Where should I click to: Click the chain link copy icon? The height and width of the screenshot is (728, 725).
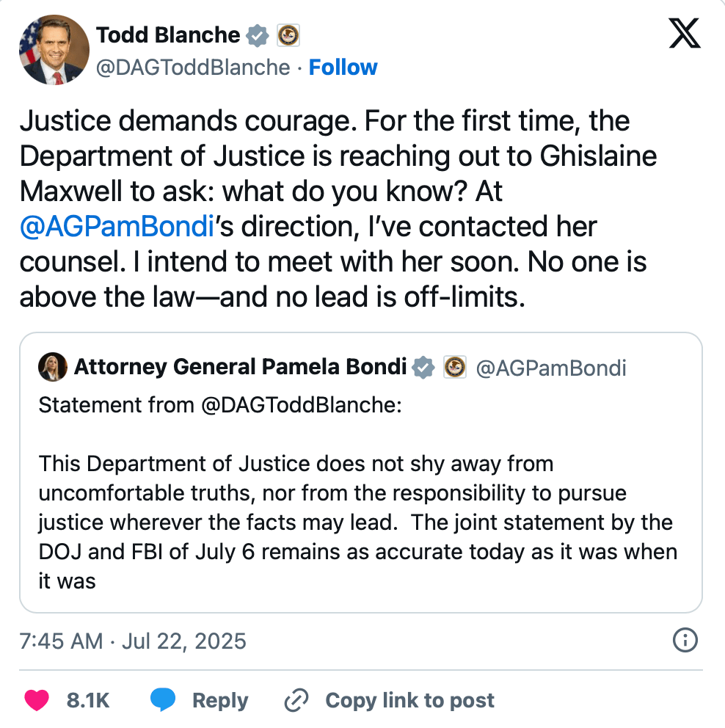point(296,700)
